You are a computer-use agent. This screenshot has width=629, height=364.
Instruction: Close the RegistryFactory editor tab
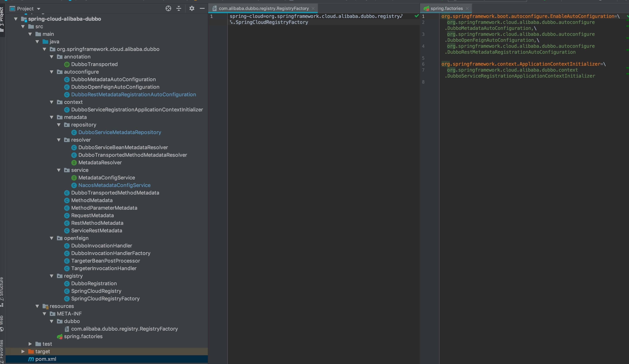click(313, 9)
